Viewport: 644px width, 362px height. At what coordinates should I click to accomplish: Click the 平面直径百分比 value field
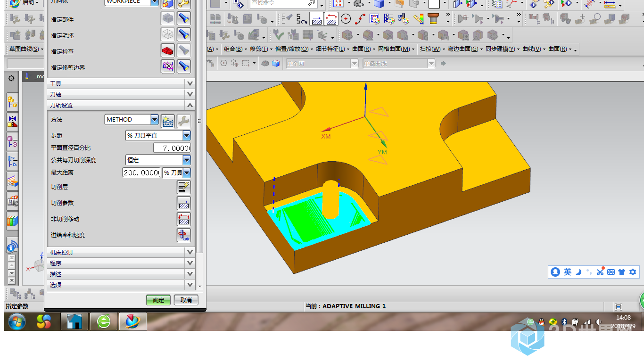tap(172, 148)
